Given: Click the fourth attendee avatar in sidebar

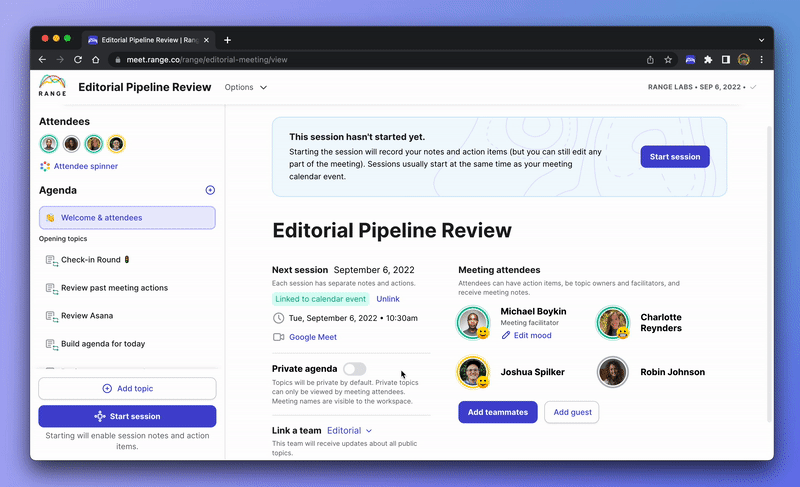Looking at the screenshot, I should [116, 144].
